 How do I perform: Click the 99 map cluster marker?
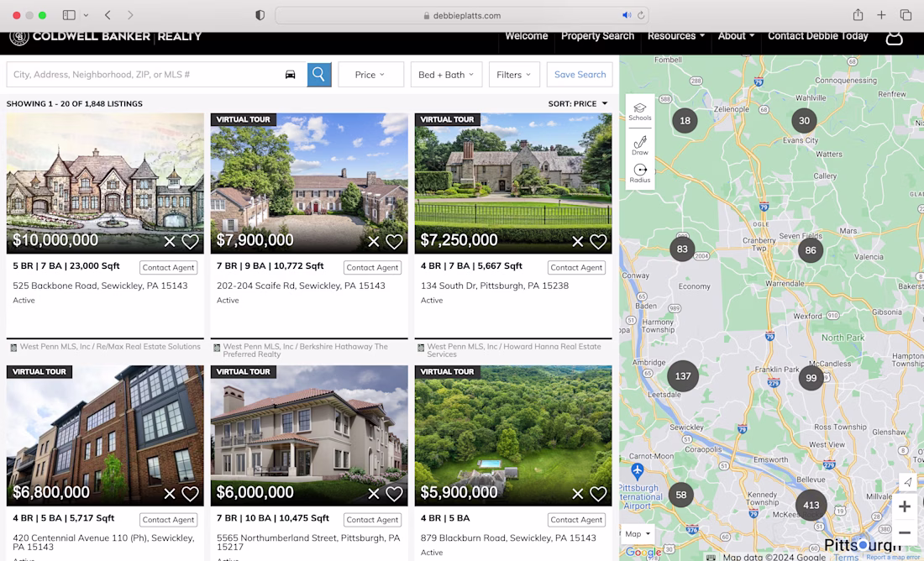coord(811,378)
